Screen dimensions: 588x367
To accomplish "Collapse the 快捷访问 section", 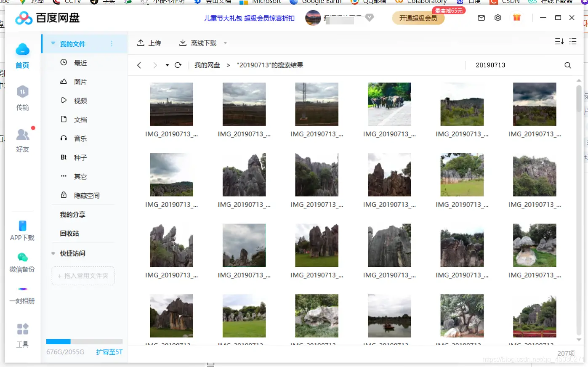I will pos(53,253).
